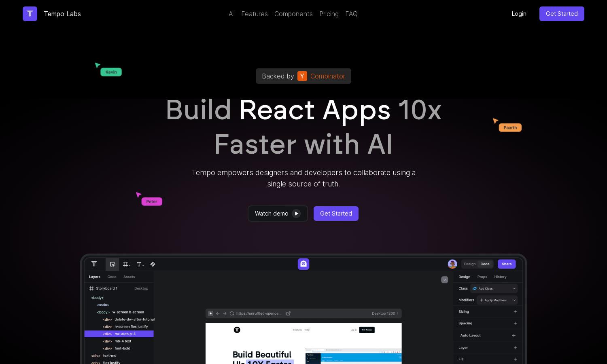The height and width of the screenshot is (364, 607).
Task: Click the Watch demo button
Action: (x=278, y=214)
